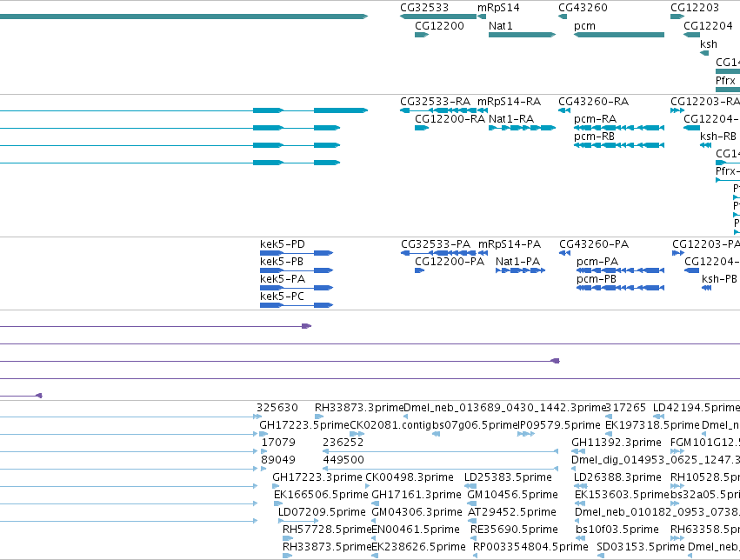The width and height of the screenshot is (740, 560).
Task: Select the 325630 feature label
Action: click(277, 408)
